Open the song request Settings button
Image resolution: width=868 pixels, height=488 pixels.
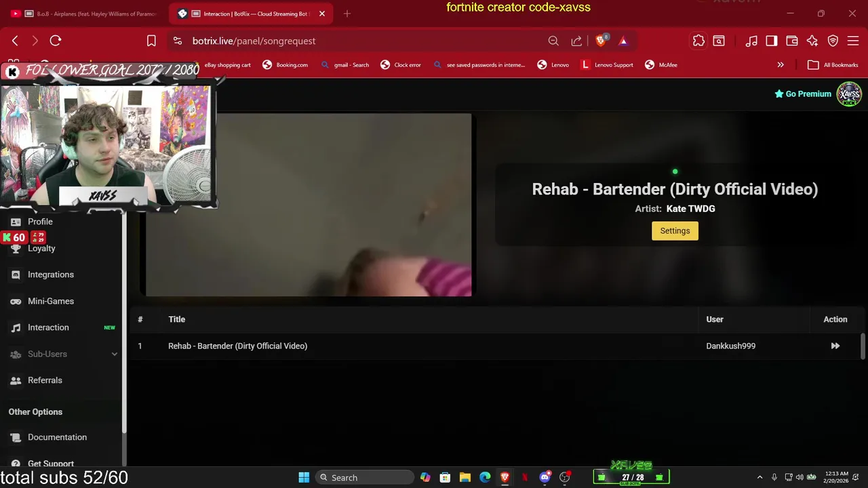click(x=675, y=231)
